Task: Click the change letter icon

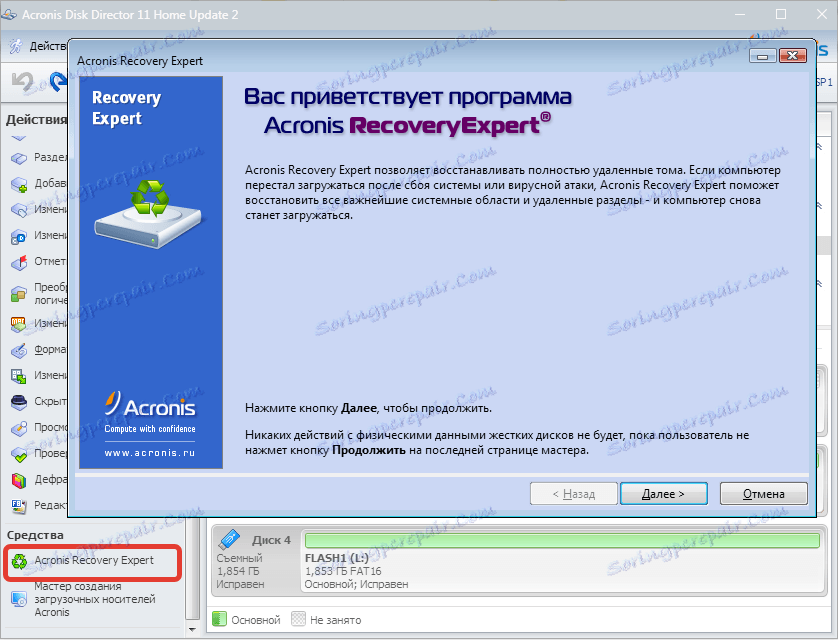Action: pyautogui.click(x=19, y=236)
